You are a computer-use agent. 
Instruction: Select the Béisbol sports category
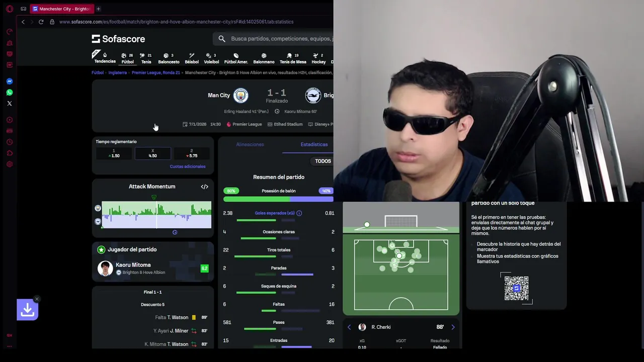192,58
